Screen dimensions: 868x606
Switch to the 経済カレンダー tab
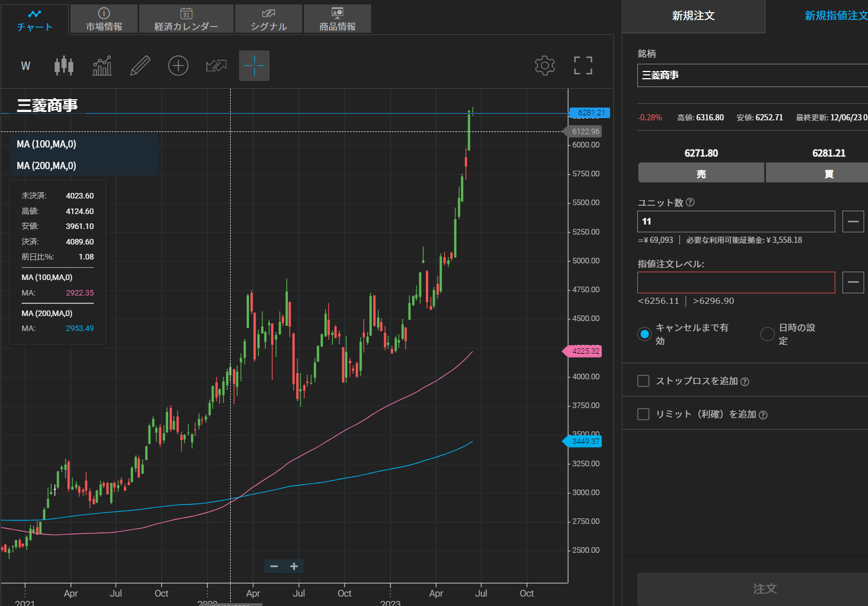tap(186, 19)
